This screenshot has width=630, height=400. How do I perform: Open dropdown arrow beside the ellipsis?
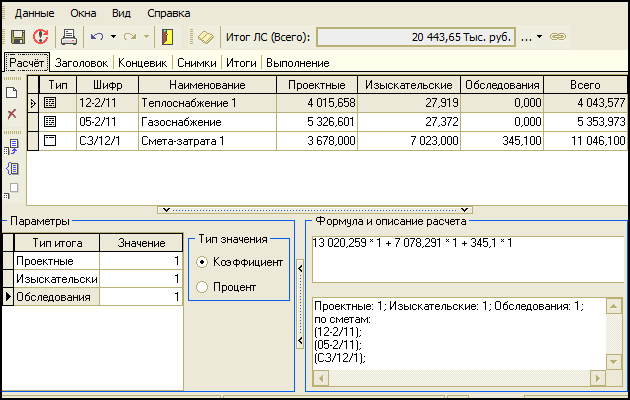[540, 37]
